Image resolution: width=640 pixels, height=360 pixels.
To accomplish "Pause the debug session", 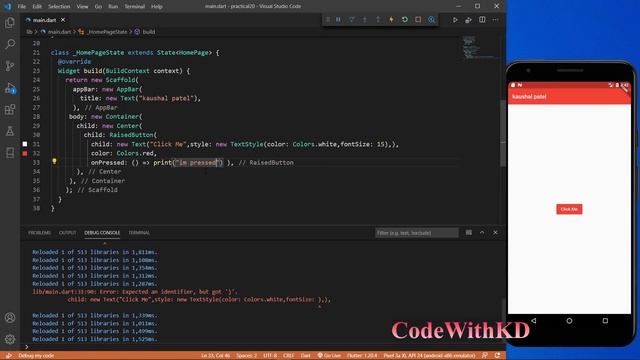I will coord(338,20).
